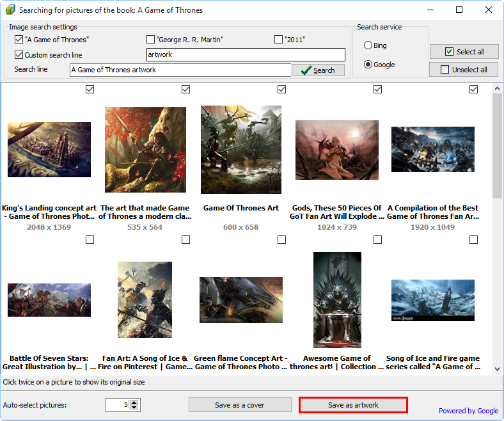Click the 600 x 658 size label
The height and width of the screenshot is (421, 504).
tap(240, 227)
